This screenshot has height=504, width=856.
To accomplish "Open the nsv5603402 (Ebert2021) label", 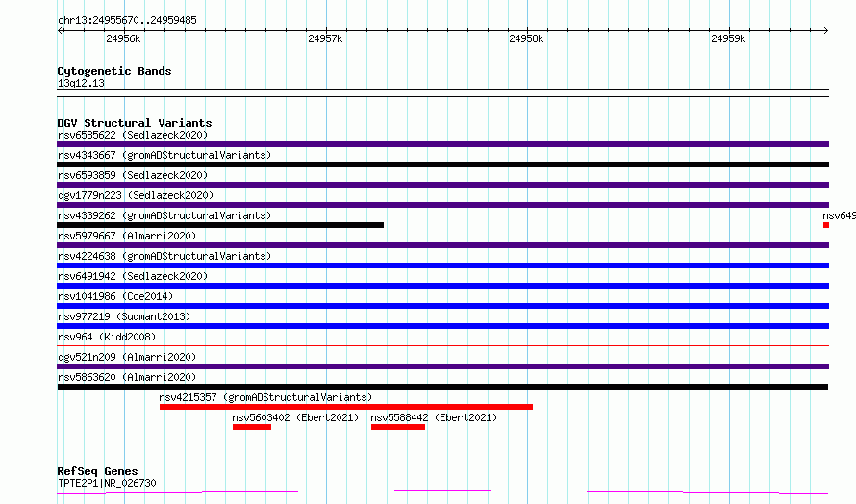I will [x=295, y=417].
